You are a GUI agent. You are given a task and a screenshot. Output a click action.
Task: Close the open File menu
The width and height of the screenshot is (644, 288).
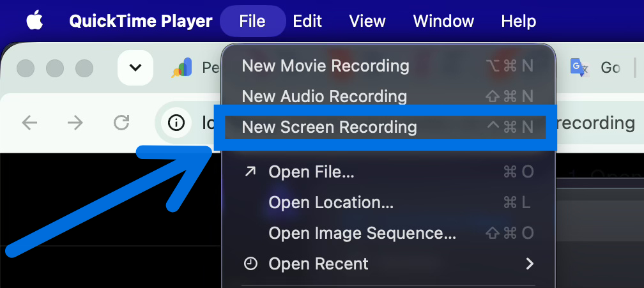tap(252, 21)
